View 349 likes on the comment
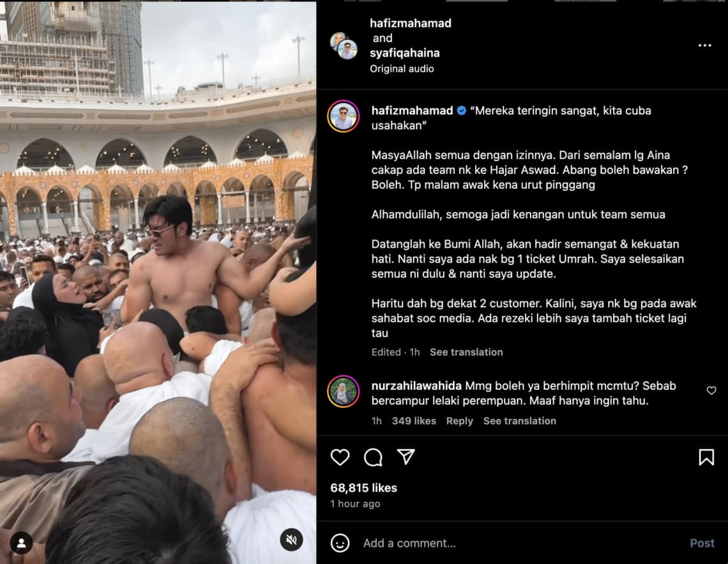Image resolution: width=728 pixels, height=564 pixels. click(x=414, y=420)
